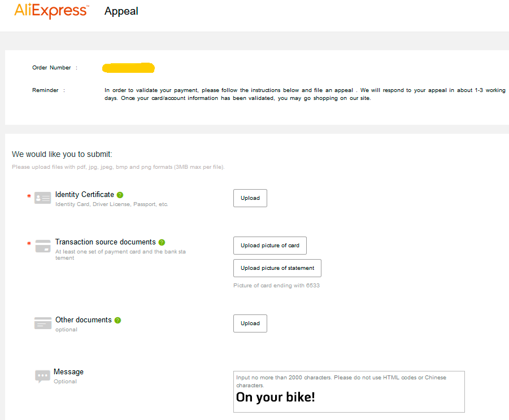Image resolution: width=509 pixels, height=420 pixels.
Task: Click the Identity Certificate label
Action: (x=84, y=195)
